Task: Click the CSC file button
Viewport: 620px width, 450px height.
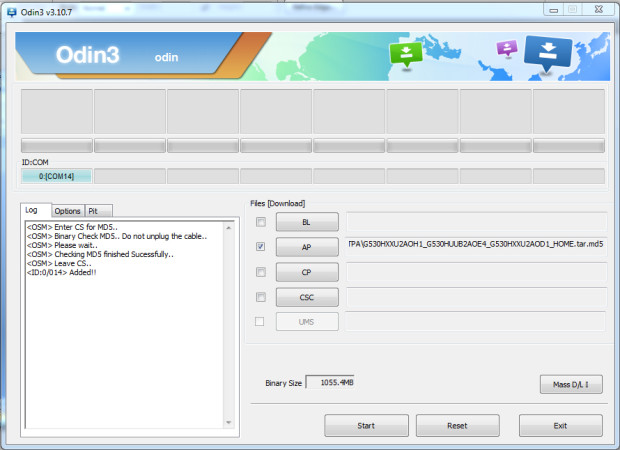Action: point(307,297)
